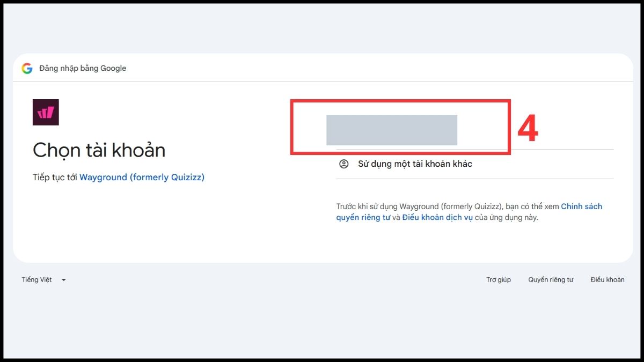
Task: Expand the 'Tiếng Việt' language dropdown
Action: coord(44,279)
